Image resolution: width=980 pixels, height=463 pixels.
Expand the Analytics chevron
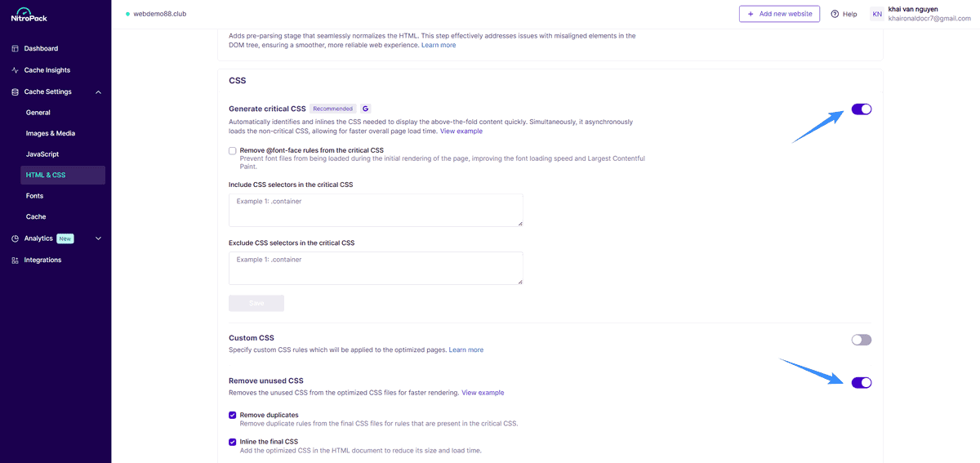pyautogui.click(x=98, y=238)
